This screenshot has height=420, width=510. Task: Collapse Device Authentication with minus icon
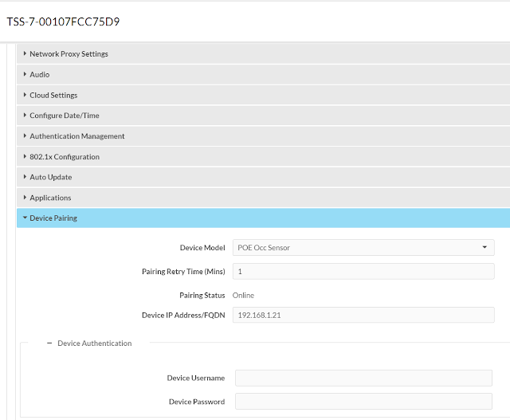click(49, 343)
